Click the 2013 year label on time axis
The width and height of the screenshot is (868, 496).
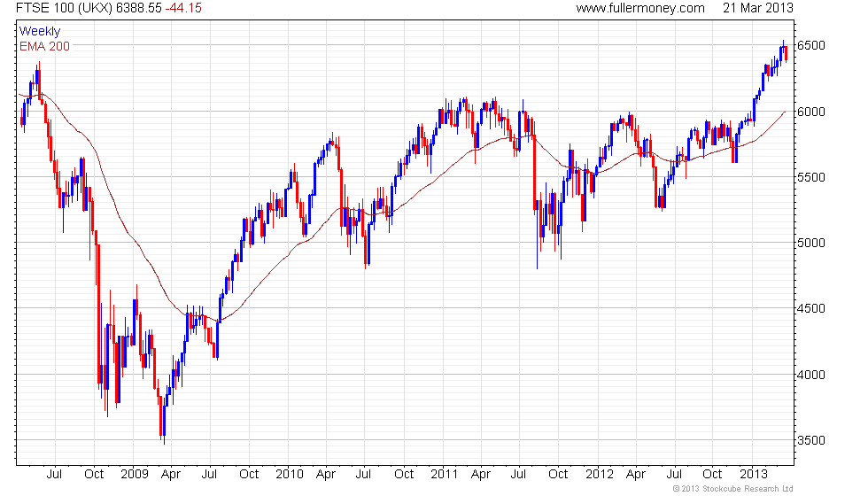[754, 475]
